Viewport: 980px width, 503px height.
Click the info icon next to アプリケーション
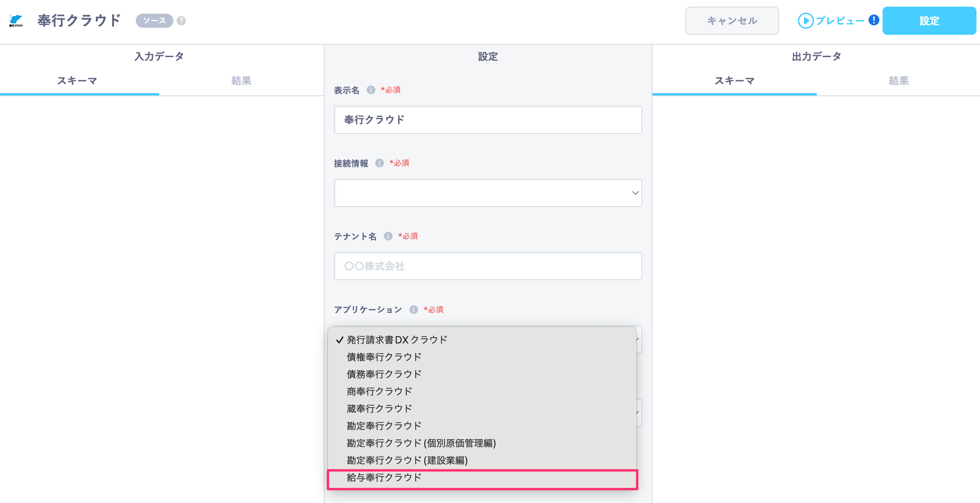[414, 310]
